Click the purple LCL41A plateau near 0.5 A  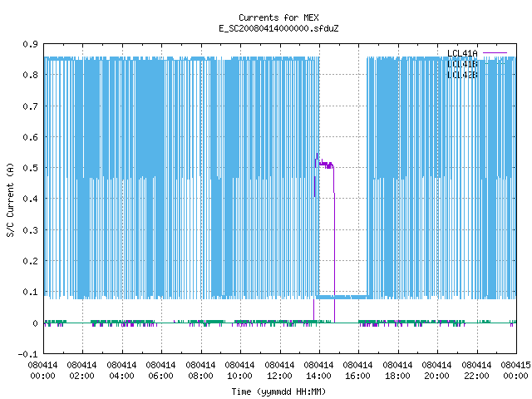(326, 165)
